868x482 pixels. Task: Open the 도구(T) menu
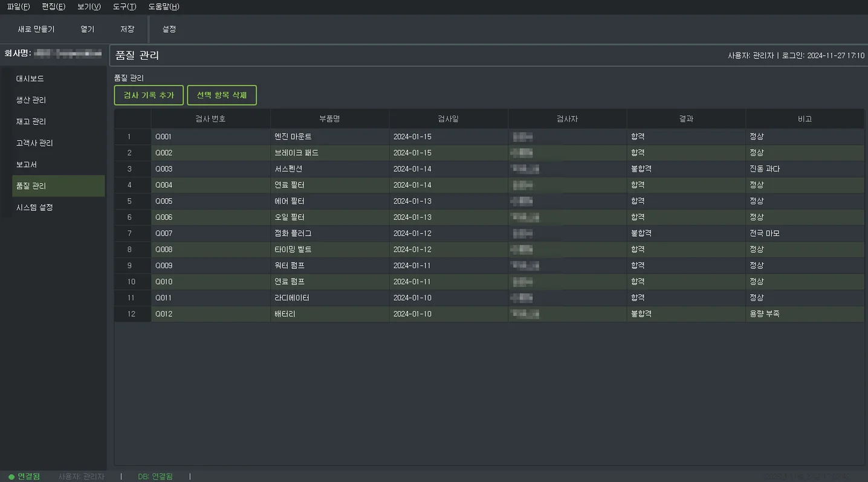(x=125, y=7)
